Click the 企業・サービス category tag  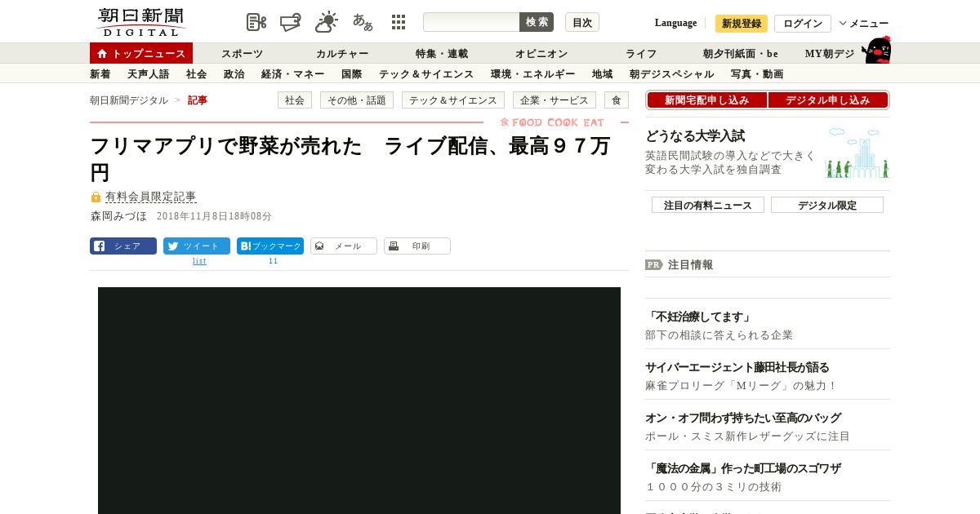555,100
